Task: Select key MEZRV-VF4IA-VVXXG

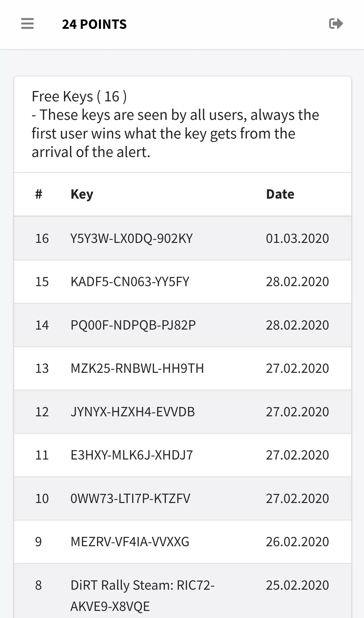Action: [130, 542]
